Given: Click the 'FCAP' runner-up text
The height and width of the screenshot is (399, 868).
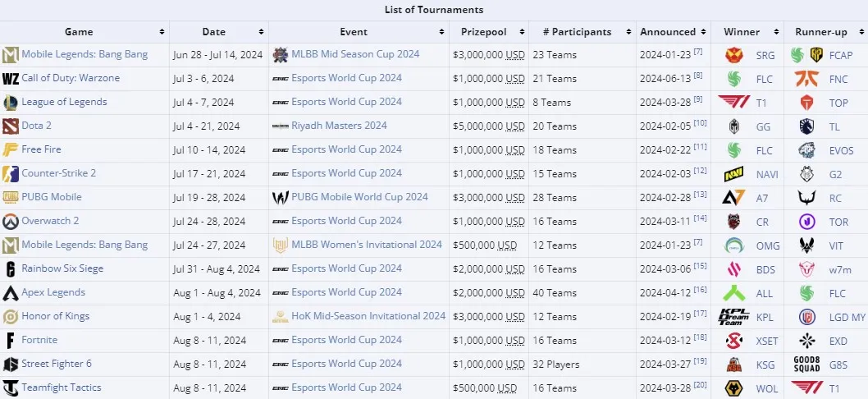Looking at the screenshot, I should (841, 56).
